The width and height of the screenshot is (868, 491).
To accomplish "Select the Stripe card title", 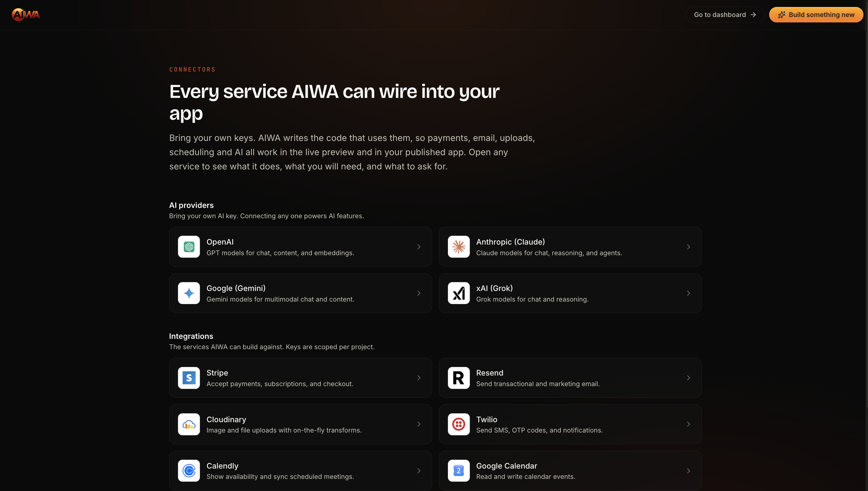I will tap(217, 372).
